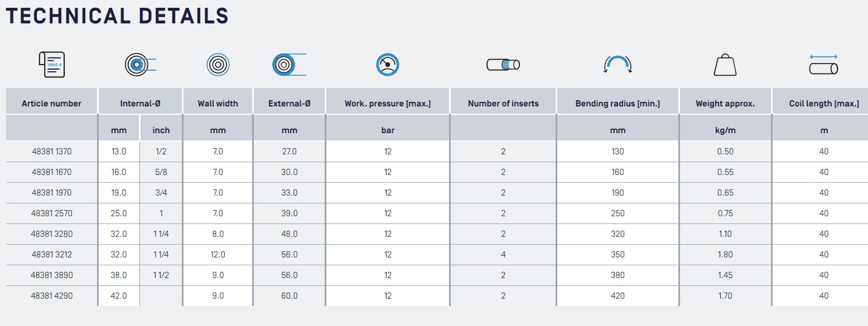The height and width of the screenshot is (326, 868).
Task: Click the working pressure gauge icon
Action: (388, 65)
